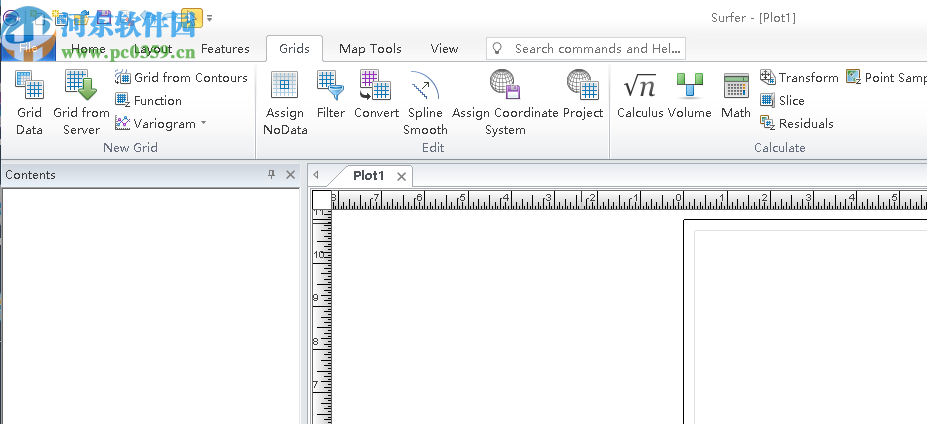Open the grid Math tool

click(x=735, y=95)
